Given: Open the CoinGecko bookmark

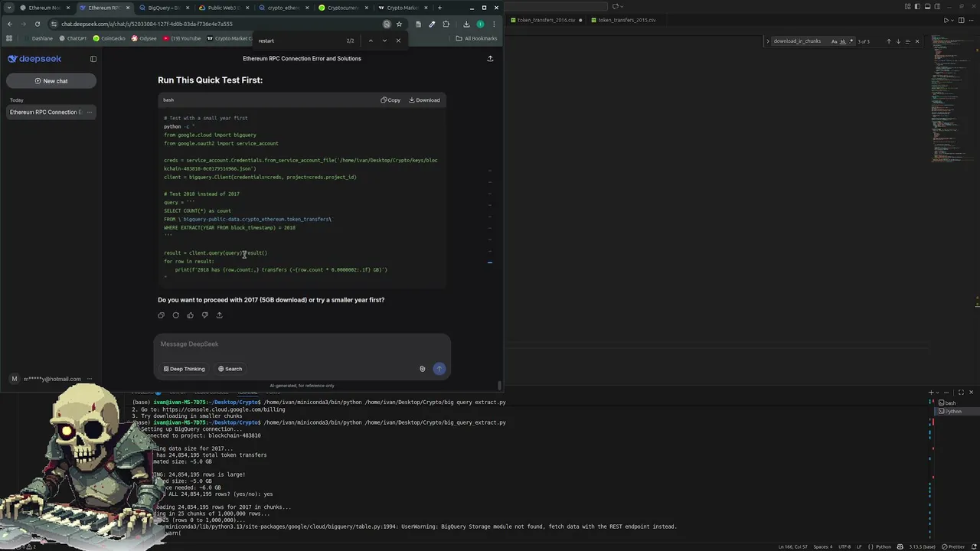Looking at the screenshot, I should (109, 38).
